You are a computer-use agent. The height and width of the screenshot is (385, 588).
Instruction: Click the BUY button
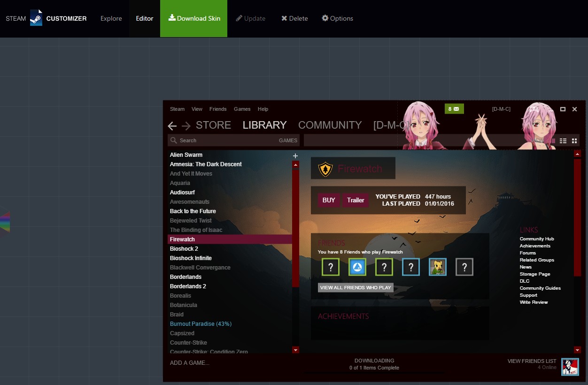coord(329,200)
